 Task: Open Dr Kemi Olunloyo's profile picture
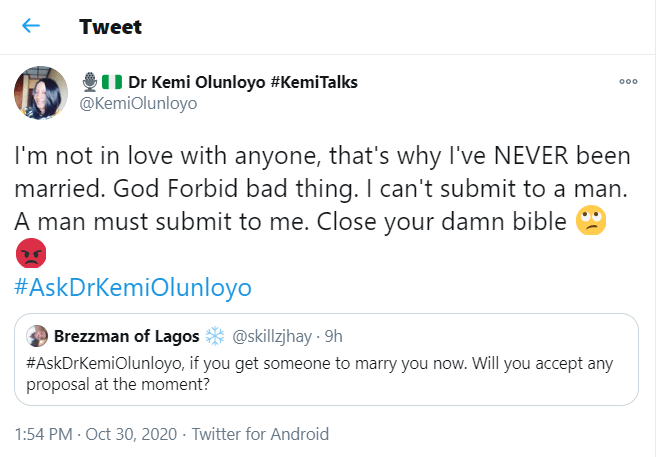click(41, 92)
